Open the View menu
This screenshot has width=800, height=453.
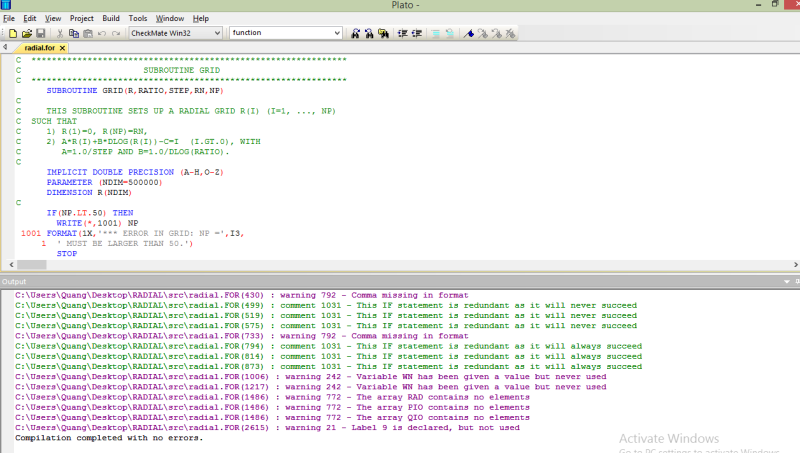tap(53, 18)
